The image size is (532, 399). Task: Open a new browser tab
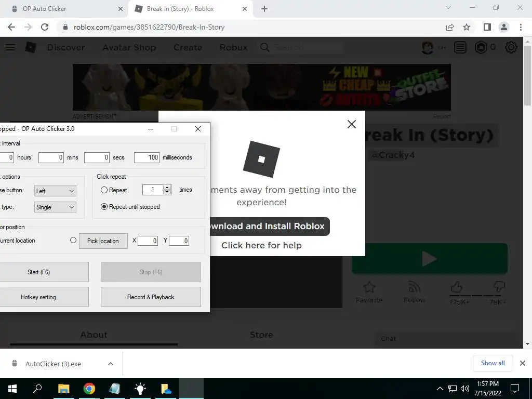coord(264,9)
